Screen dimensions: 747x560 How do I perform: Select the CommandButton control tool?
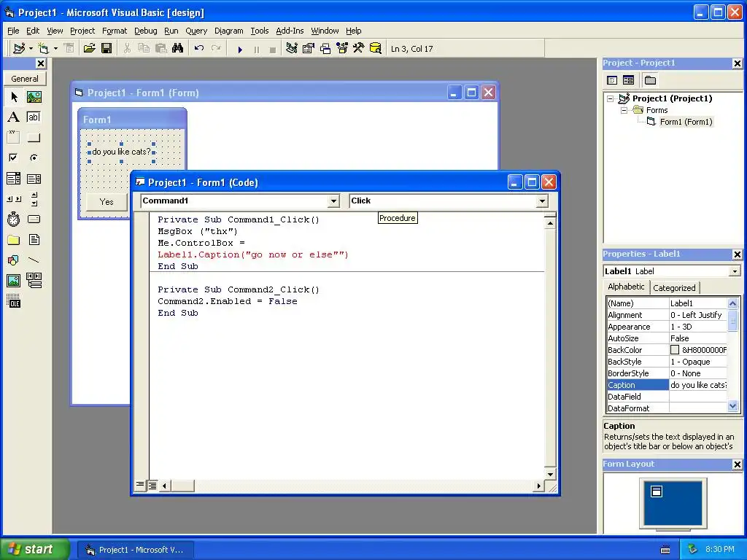34,138
